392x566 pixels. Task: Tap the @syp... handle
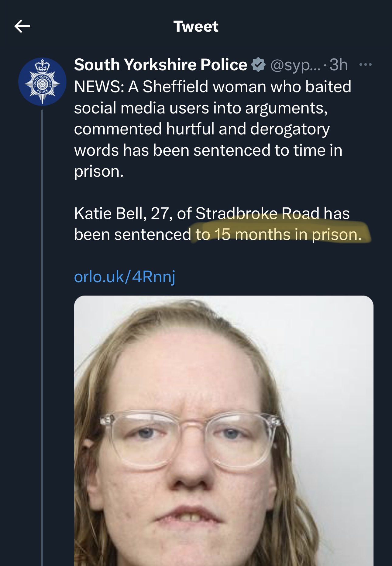[x=295, y=65]
